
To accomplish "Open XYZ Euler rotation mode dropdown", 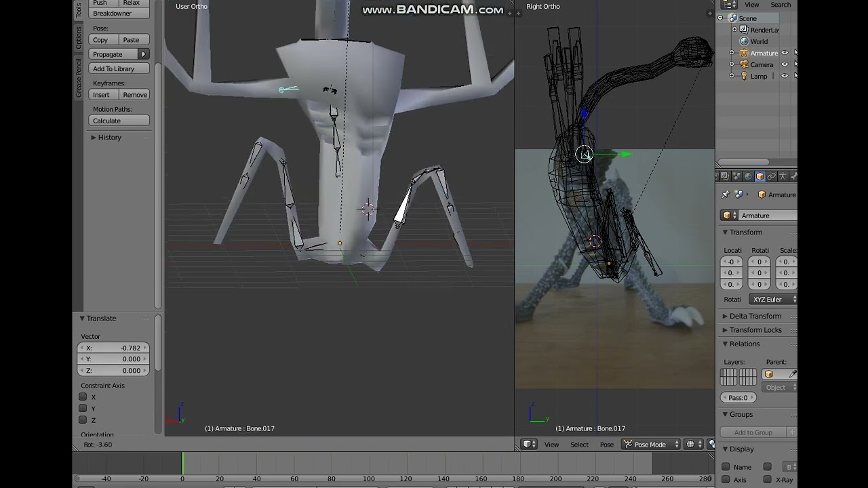I will [x=773, y=300].
